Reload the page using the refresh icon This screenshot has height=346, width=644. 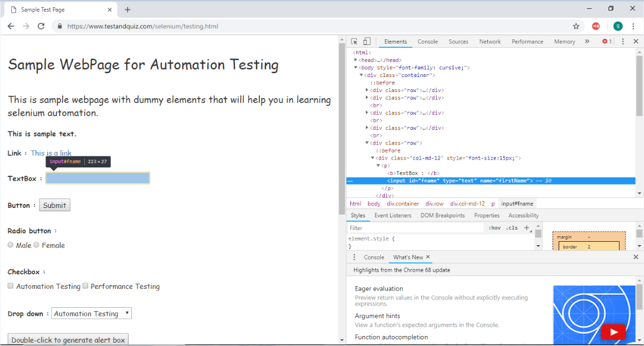click(41, 26)
